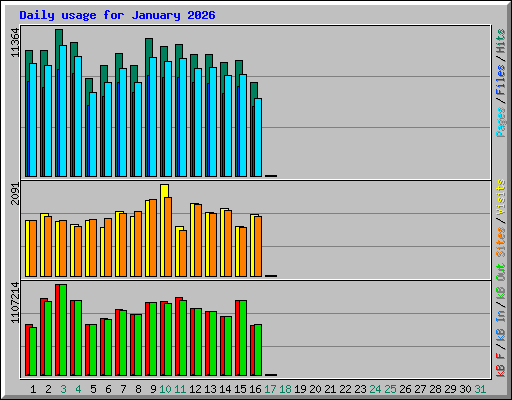512x400 pixels.
Task: Click day 29 on the x-axis
Action: [450, 389]
